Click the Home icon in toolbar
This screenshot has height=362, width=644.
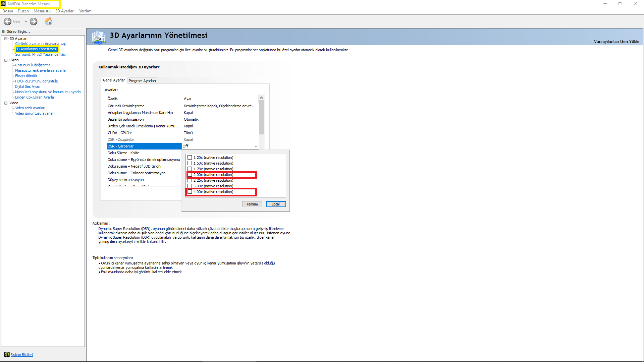click(x=49, y=21)
